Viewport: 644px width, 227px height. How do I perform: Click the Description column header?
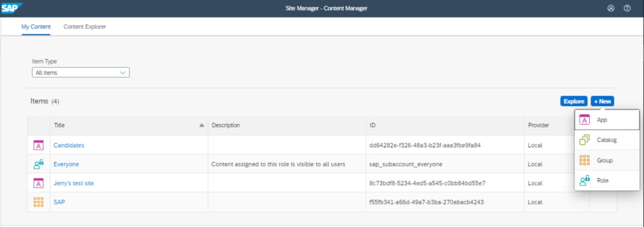tap(287, 125)
